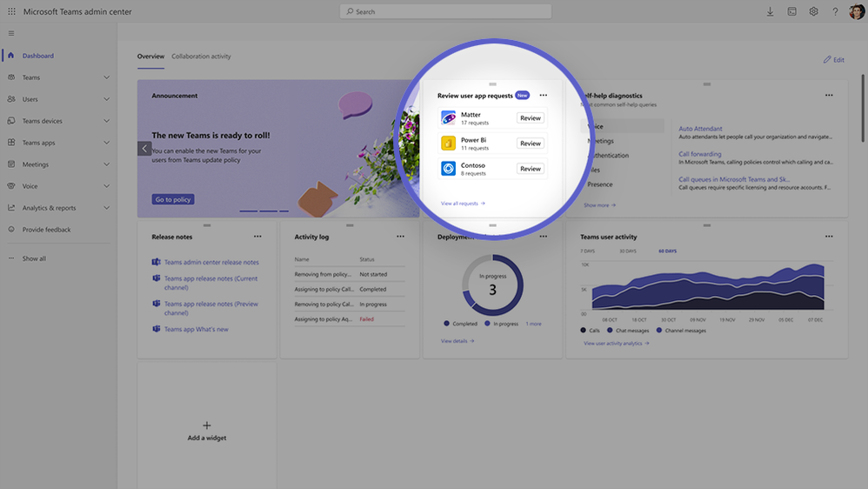Click the Contoso app icon
Screen dimensions: 868x489
point(449,168)
